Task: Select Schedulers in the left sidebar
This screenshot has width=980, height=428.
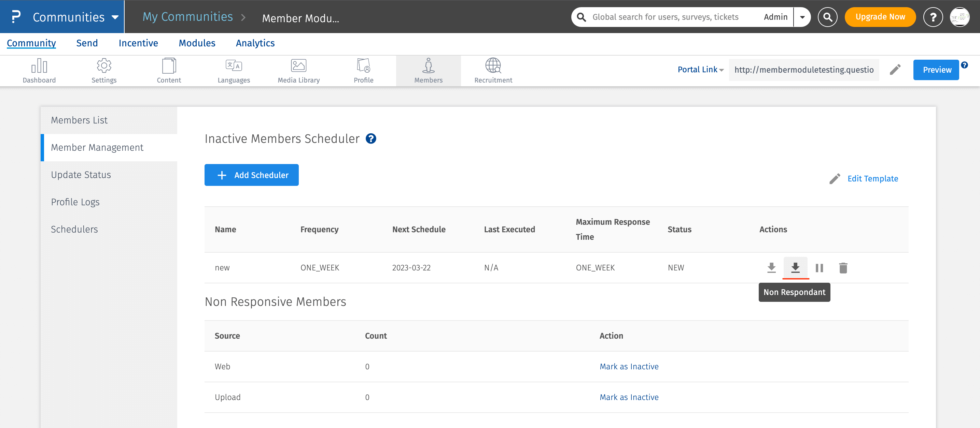Action: [x=74, y=229]
